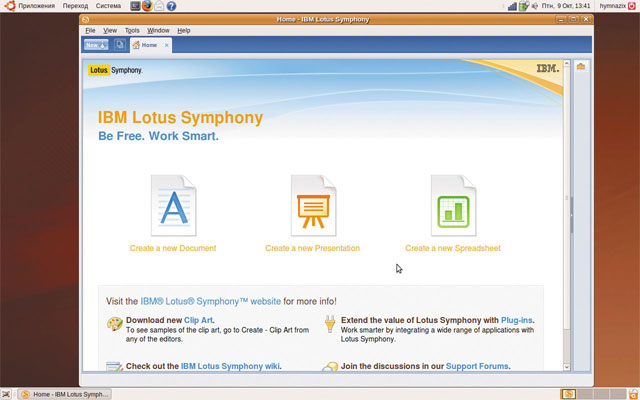The height and width of the screenshot is (400, 640).
Task: Click Home - IBM Lotus Symph... taskbar button
Action: 65,394
